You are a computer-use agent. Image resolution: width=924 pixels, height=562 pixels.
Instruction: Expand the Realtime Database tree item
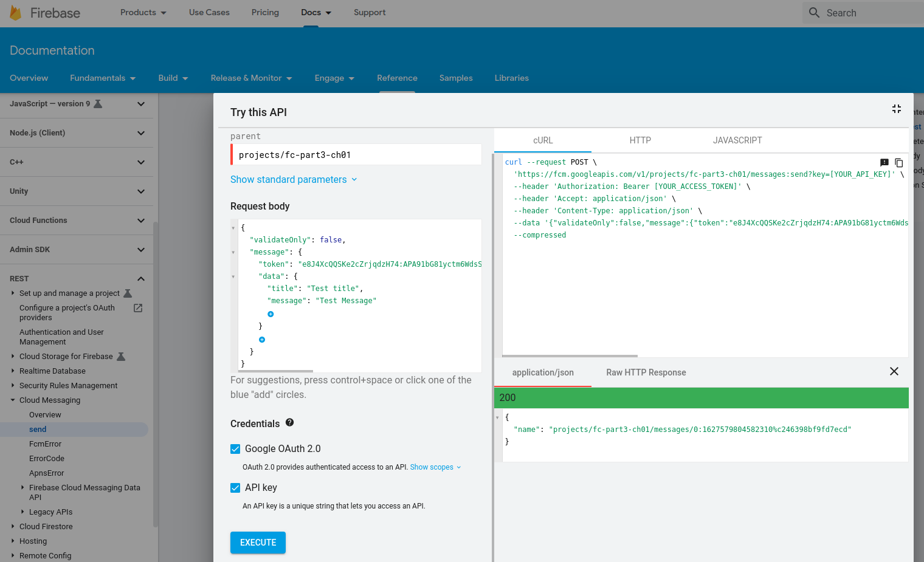pos(13,371)
